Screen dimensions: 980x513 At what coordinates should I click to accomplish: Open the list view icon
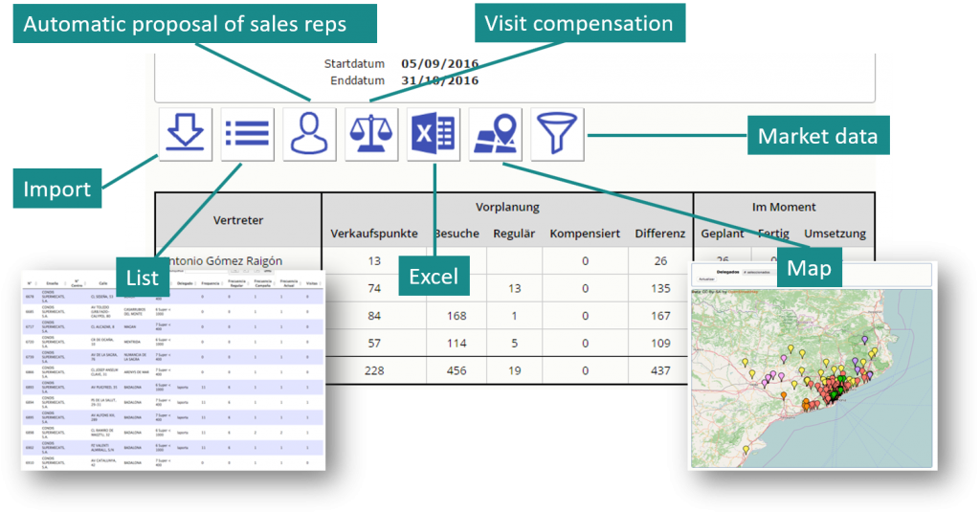247,134
